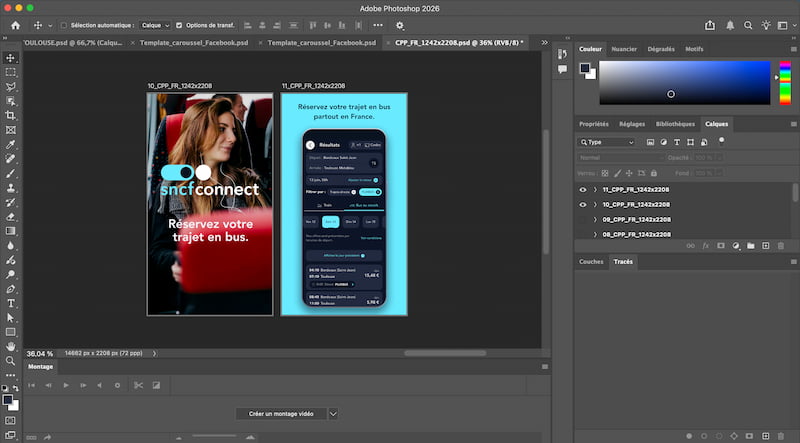Select the Move tool in the toolbox
This screenshot has height=443, width=800.
pos(10,58)
